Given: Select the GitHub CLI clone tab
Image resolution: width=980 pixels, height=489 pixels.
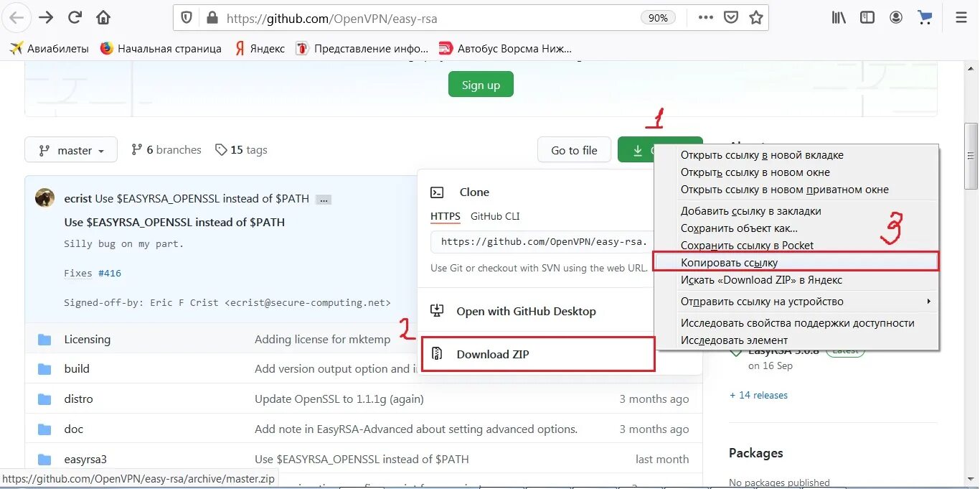Looking at the screenshot, I should coord(495,216).
